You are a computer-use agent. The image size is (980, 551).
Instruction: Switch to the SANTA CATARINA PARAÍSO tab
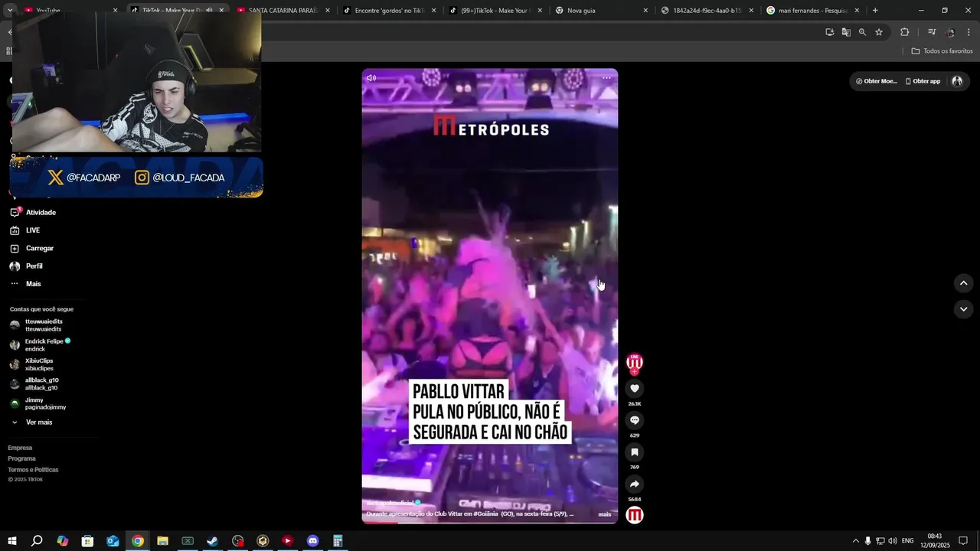coord(283,10)
